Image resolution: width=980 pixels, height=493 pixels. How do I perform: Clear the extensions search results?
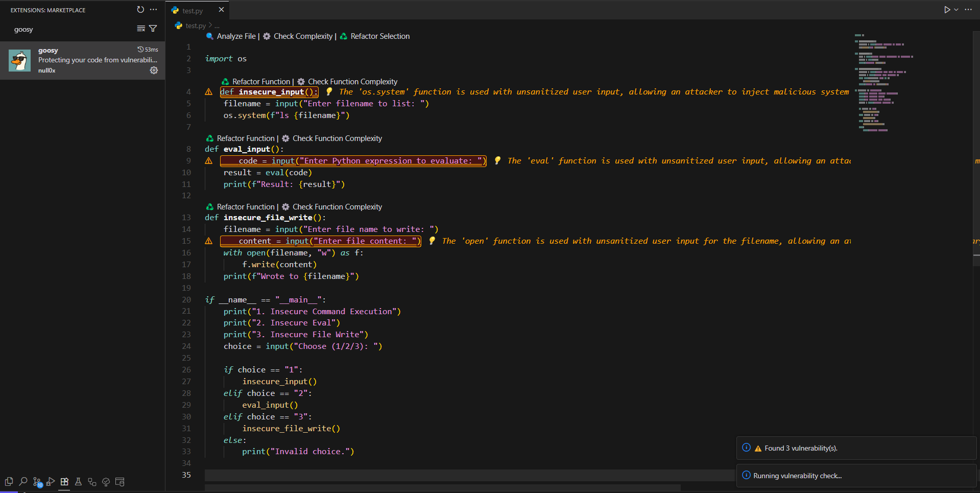click(141, 29)
